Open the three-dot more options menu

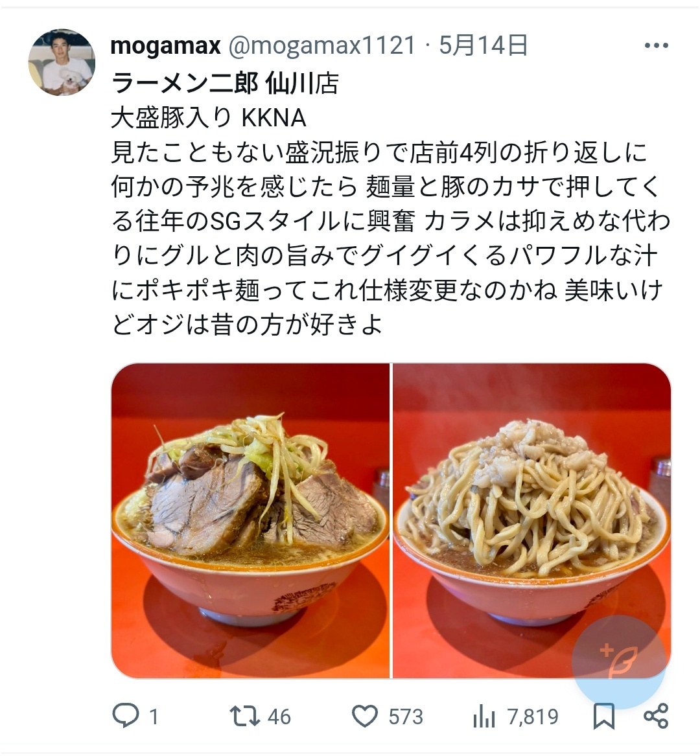click(656, 46)
